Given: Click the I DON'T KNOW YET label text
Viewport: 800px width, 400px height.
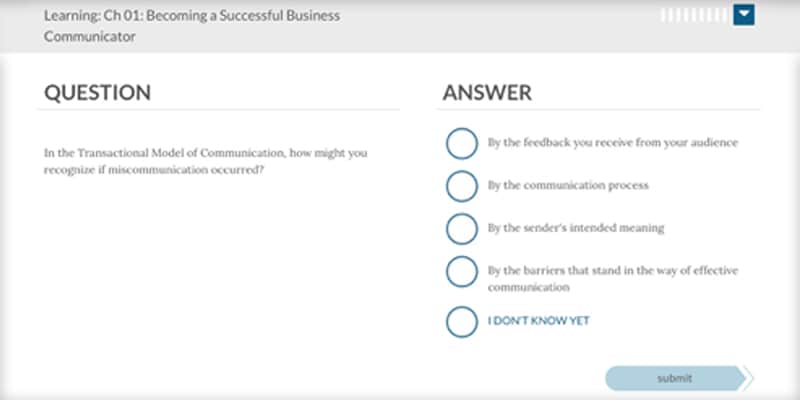Looking at the screenshot, I should coord(538,321).
